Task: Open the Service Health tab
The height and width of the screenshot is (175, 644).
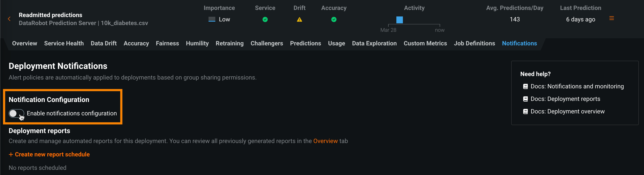Action: point(64,43)
